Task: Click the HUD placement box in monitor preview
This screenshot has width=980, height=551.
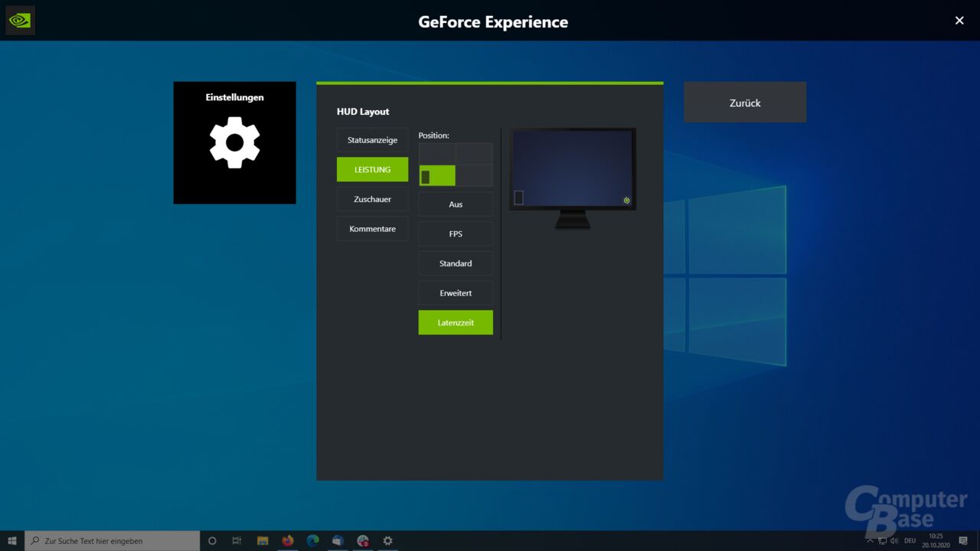Action: 518,197
